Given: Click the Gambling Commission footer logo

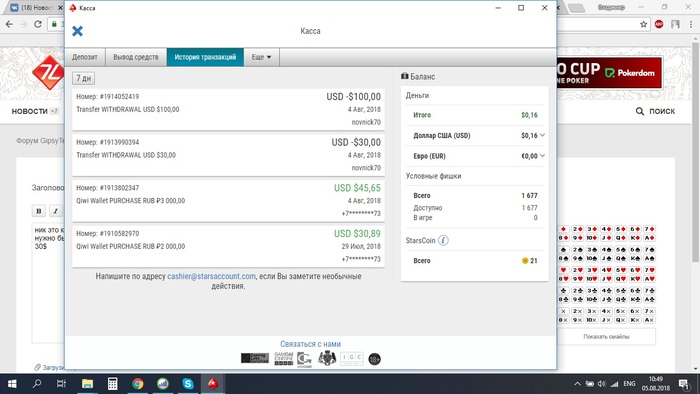Looking at the screenshot, I should point(255,358).
